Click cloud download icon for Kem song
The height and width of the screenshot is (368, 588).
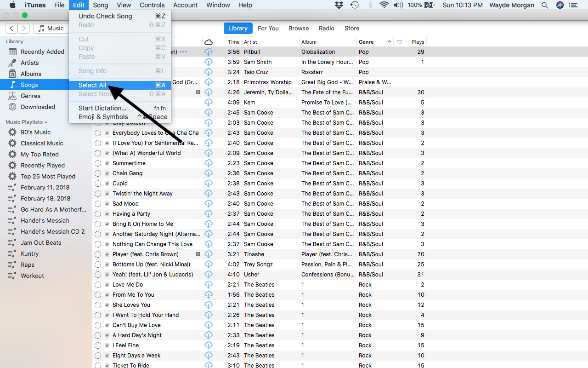click(209, 103)
